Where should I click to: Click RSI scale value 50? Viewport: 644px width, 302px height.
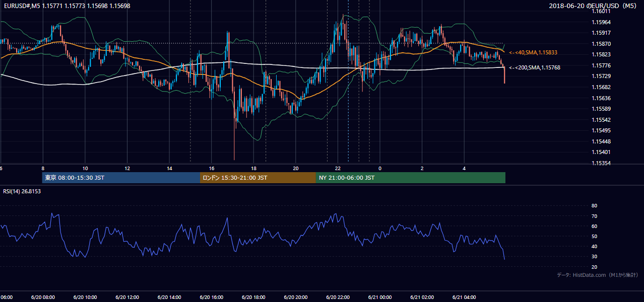click(x=594, y=236)
